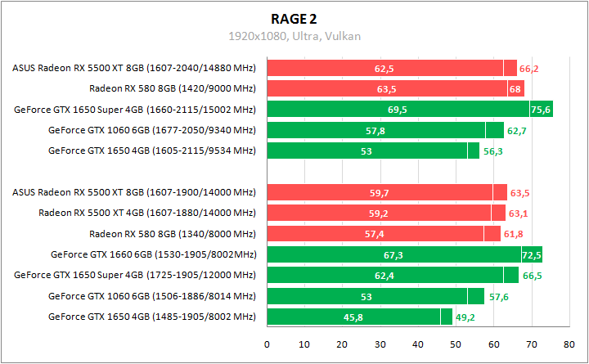589x364 pixels.
Task: Click the 67,3 value in the green bar
Action: click(393, 255)
